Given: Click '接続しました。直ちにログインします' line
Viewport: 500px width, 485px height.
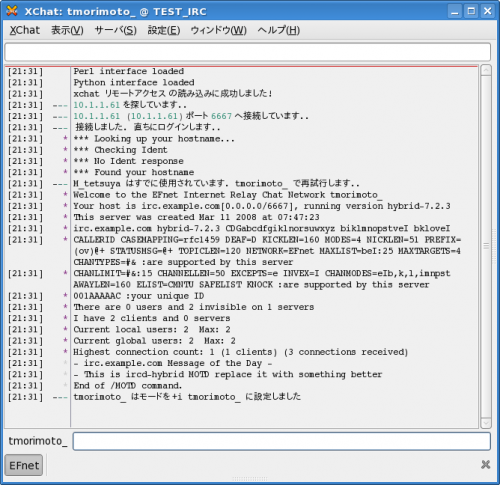Looking at the screenshot, I should point(148,127).
